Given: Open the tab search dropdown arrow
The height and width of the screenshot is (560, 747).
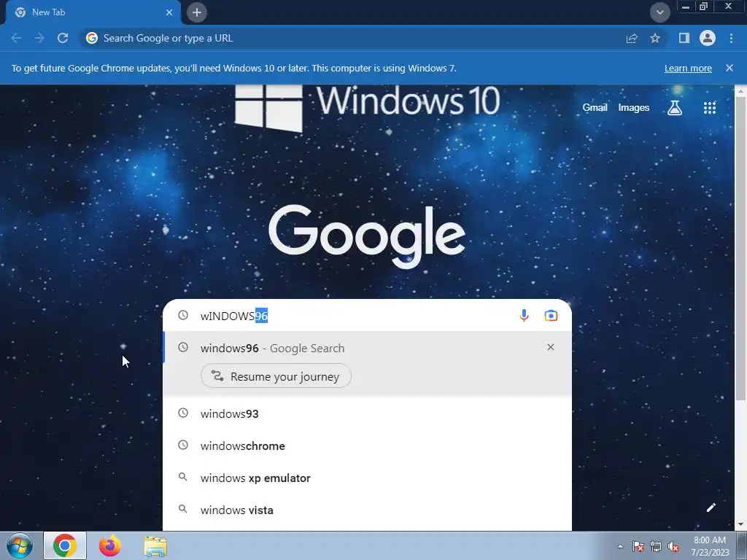Looking at the screenshot, I should (659, 12).
